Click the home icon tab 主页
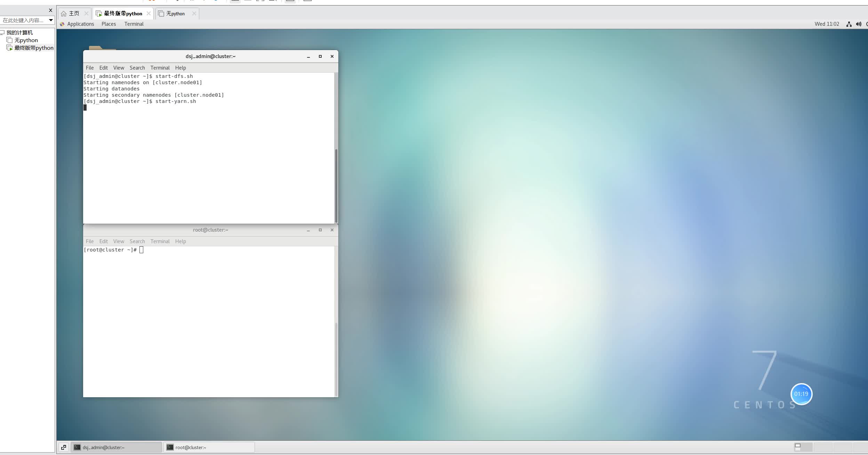This screenshot has height=455, width=868. point(71,14)
